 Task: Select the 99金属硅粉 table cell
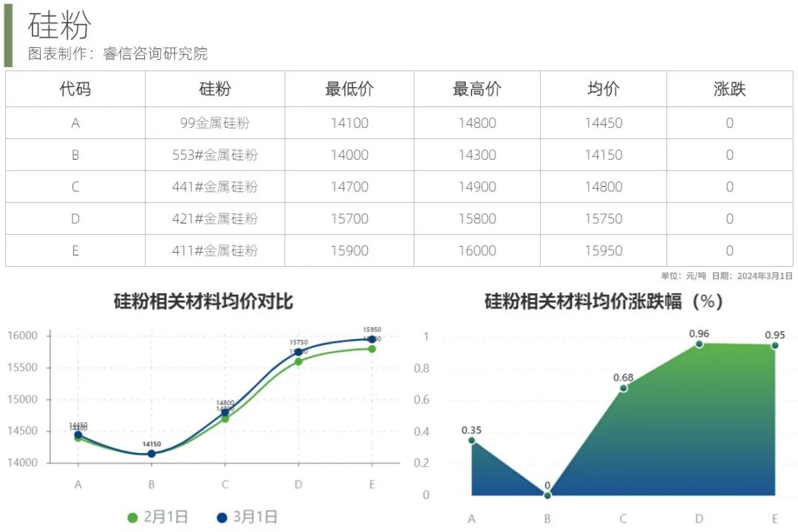(215, 123)
